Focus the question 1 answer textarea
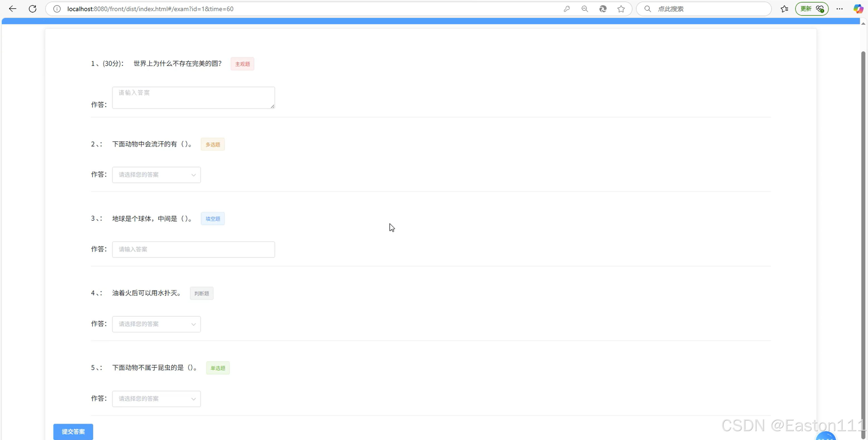 click(193, 98)
